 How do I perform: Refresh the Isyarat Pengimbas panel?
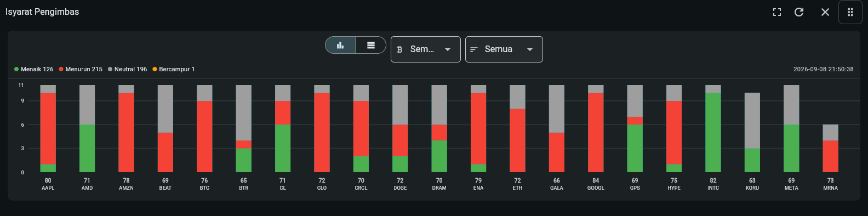(x=799, y=12)
